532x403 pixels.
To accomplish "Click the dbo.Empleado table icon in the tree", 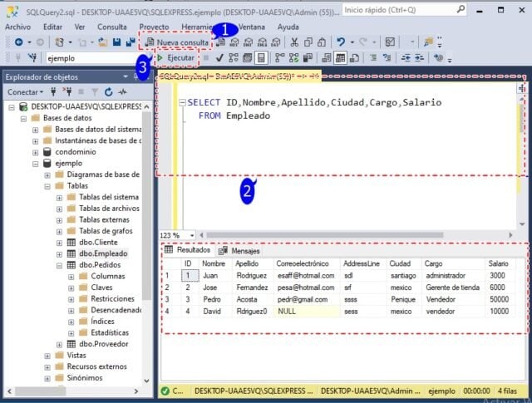I will coord(72,254).
